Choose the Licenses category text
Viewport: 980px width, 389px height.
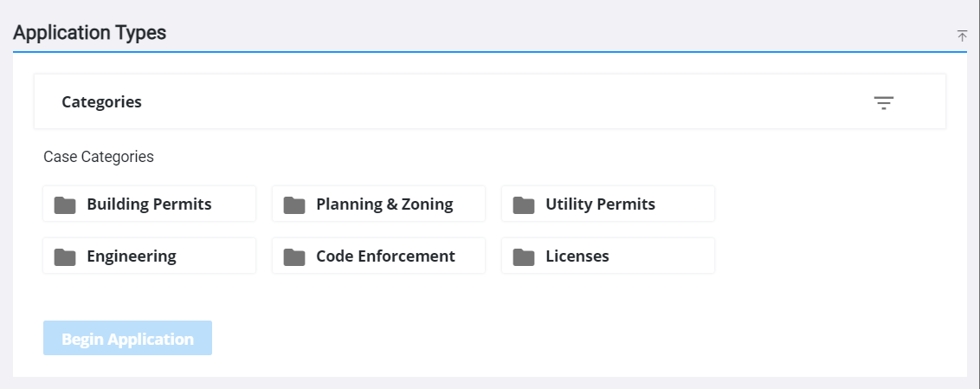tap(577, 256)
